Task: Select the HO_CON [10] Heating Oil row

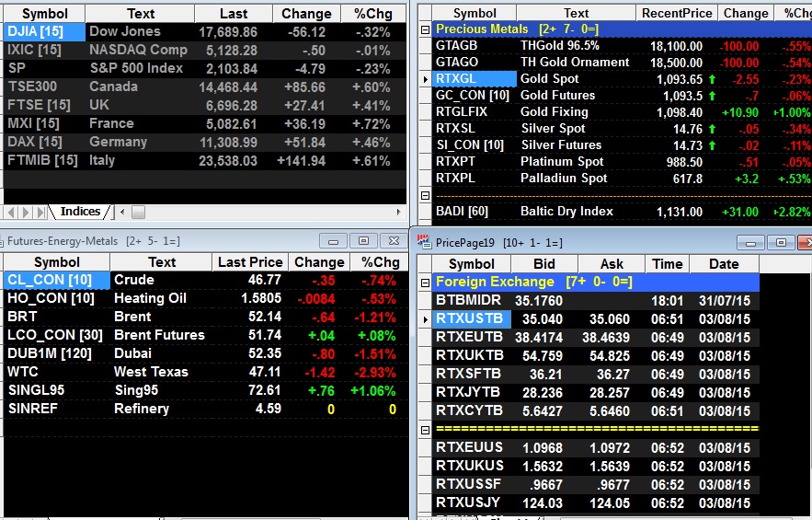Action: click(x=206, y=298)
